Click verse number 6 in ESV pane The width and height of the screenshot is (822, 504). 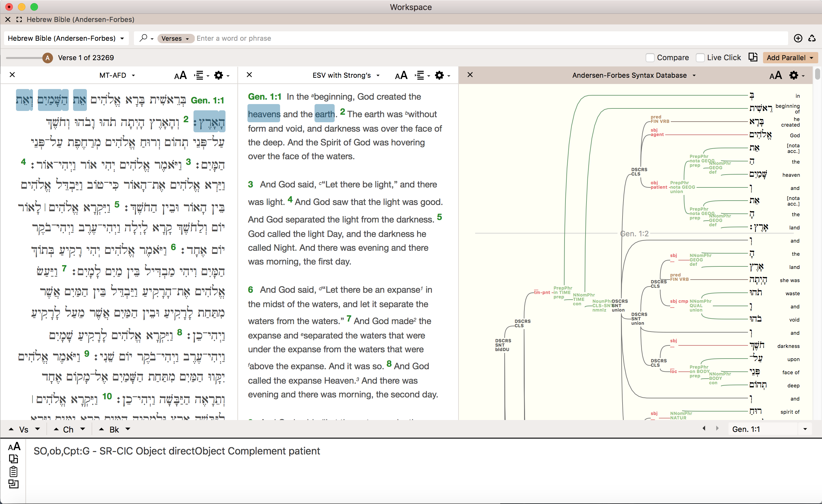pos(251,290)
